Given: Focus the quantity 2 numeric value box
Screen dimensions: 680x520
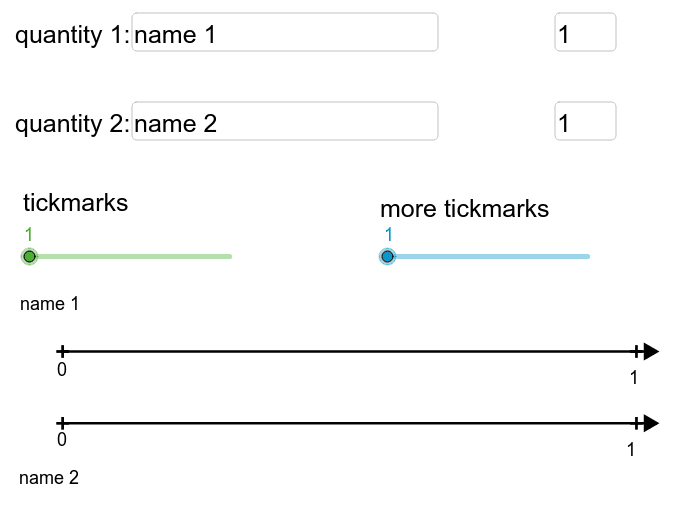Looking at the screenshot, I should [x=585, y=121].
